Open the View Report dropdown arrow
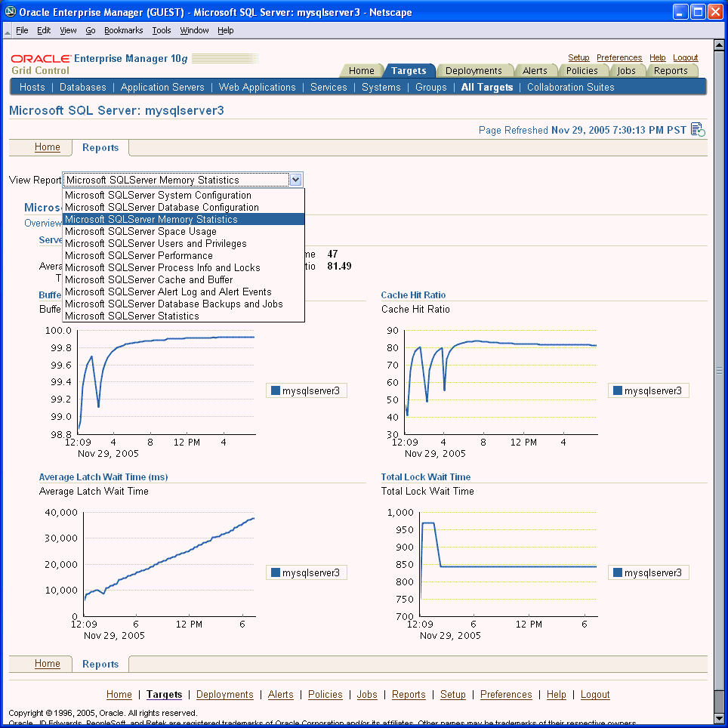Viewport: 728px width, 728px height. pos(296,180)
